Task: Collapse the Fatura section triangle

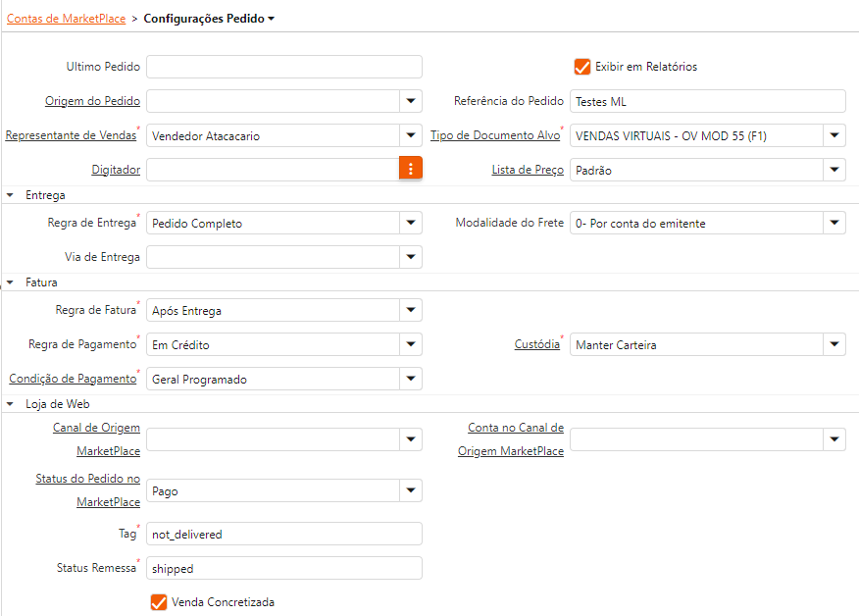Action: 10,282
